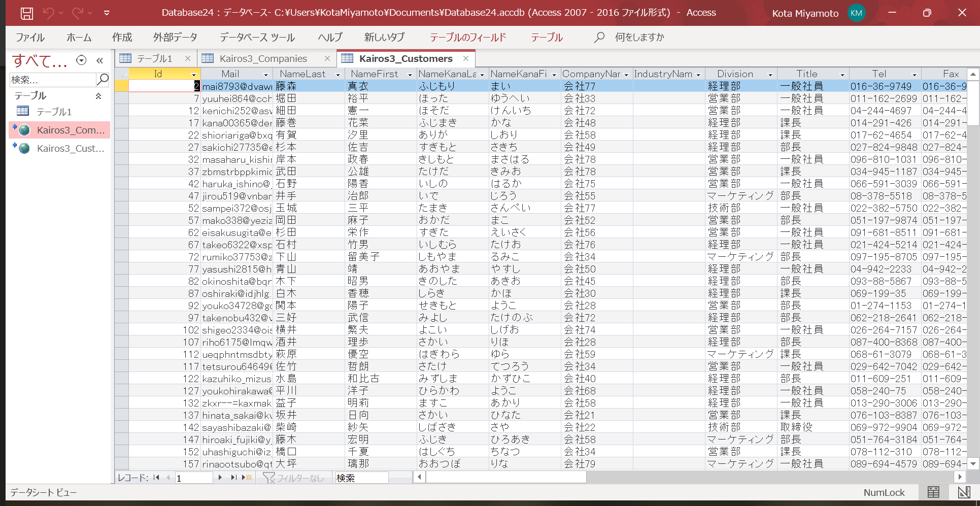Click the row selector for Id 2
The height and width of the screenshot is (506, 980).
tap(121, 86)
